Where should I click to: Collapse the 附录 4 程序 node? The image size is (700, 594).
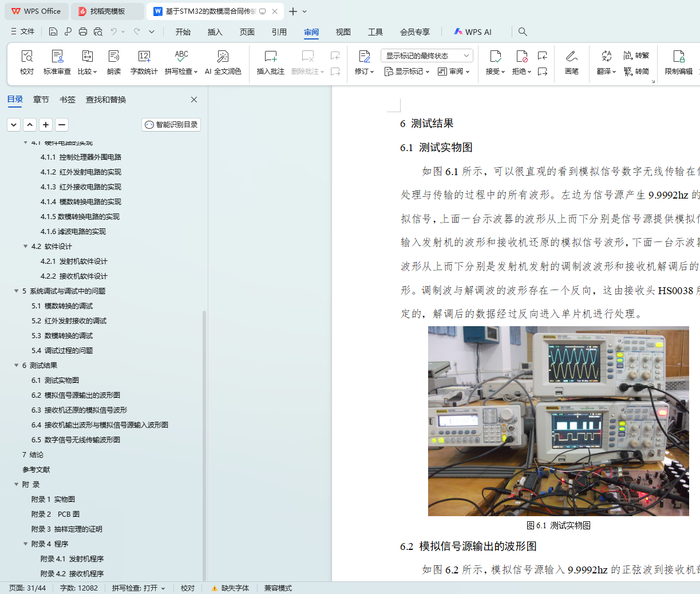pyautogui.click(x=25, y=544)
